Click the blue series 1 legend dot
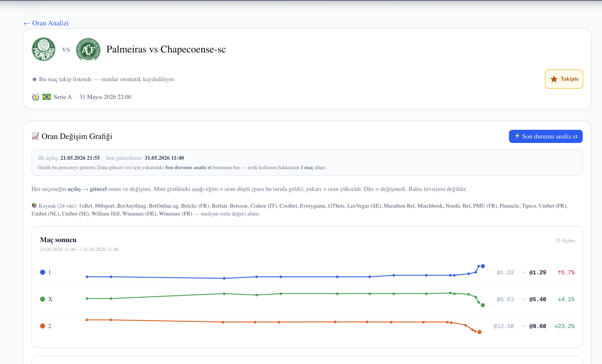The height and width of the screenshot is (364, 602). 43,272
